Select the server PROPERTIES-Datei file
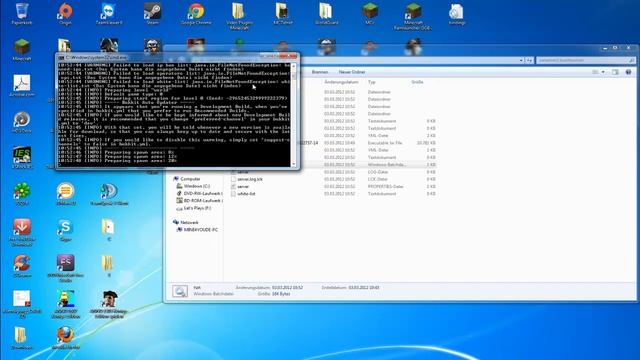640x360 pixels. tap(333, 187)
